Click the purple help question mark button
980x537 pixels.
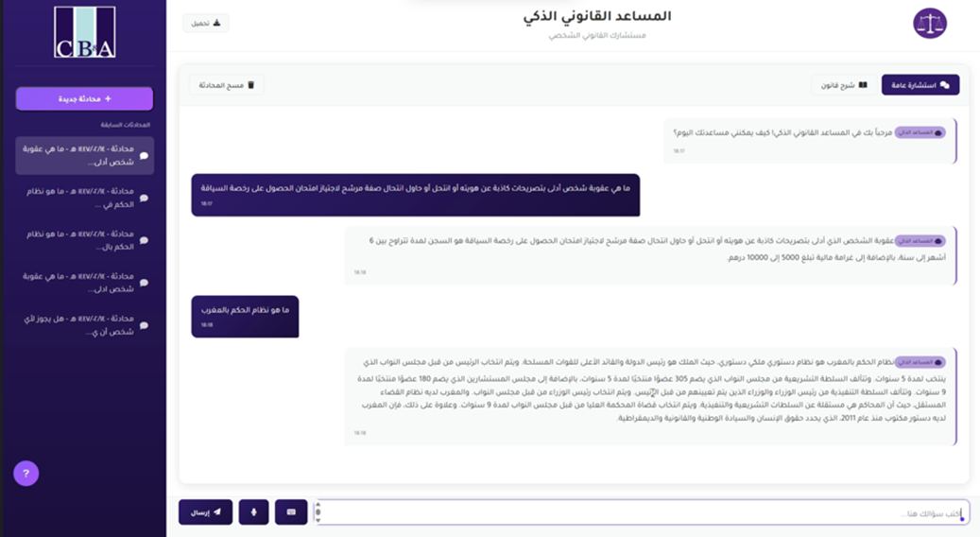[x=26, y=474]
